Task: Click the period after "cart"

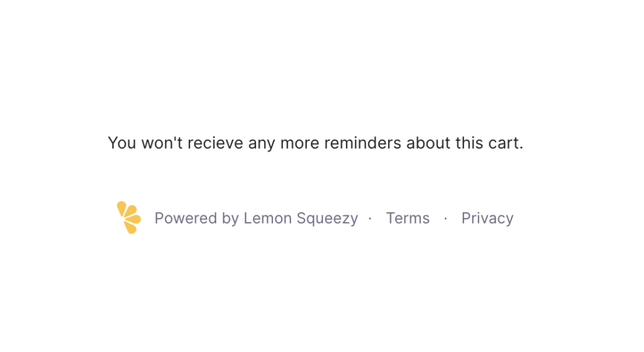Action: click(x=521, y=148)
